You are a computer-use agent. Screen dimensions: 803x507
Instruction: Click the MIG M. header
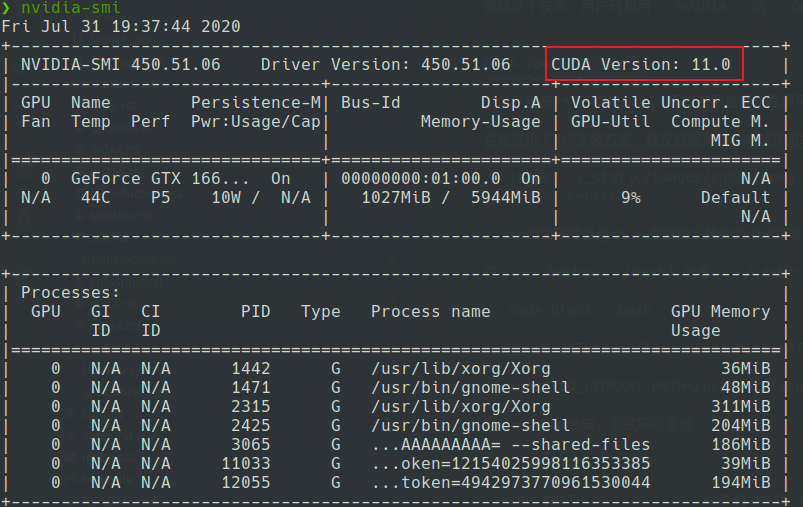[x=740, y=140]
